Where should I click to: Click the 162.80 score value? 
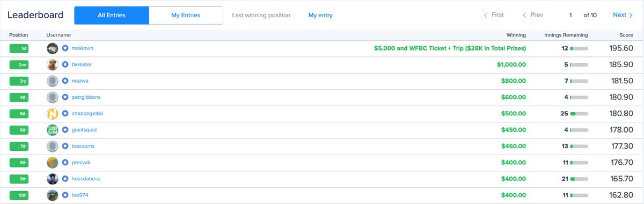[x=621, y=195]
